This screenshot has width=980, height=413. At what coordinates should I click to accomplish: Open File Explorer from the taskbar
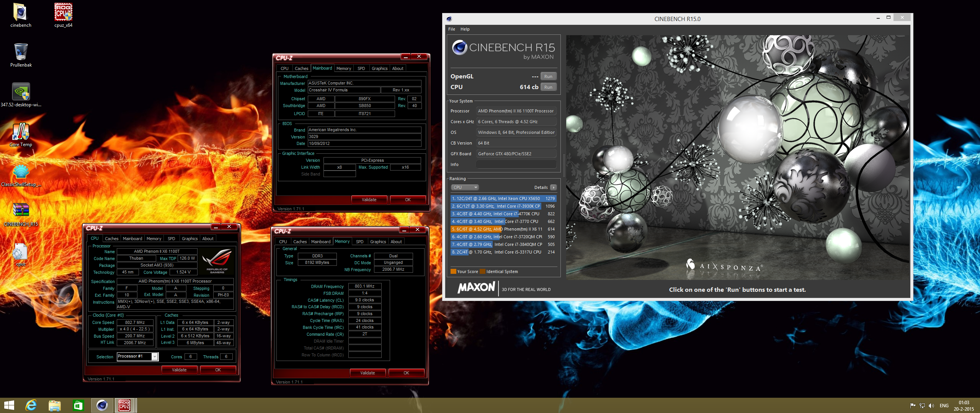coord(54,405)
